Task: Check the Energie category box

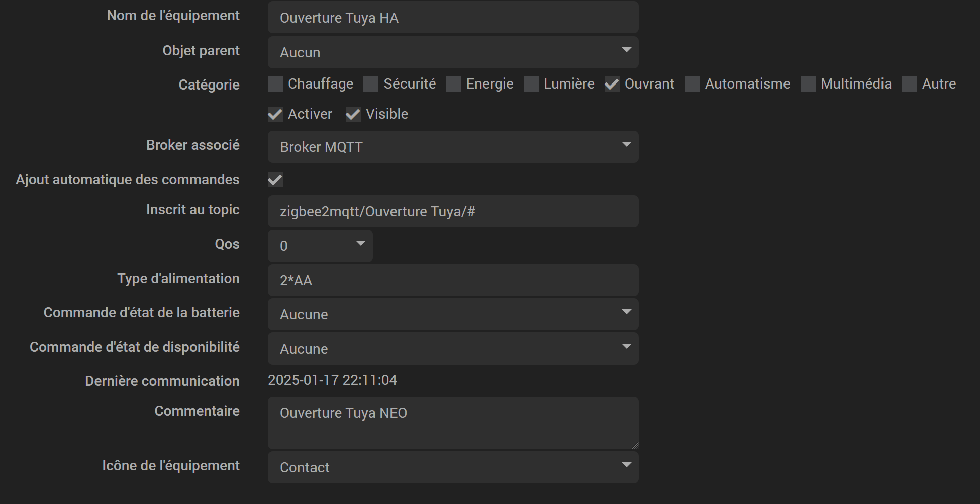Action: [x=454, y=84]
